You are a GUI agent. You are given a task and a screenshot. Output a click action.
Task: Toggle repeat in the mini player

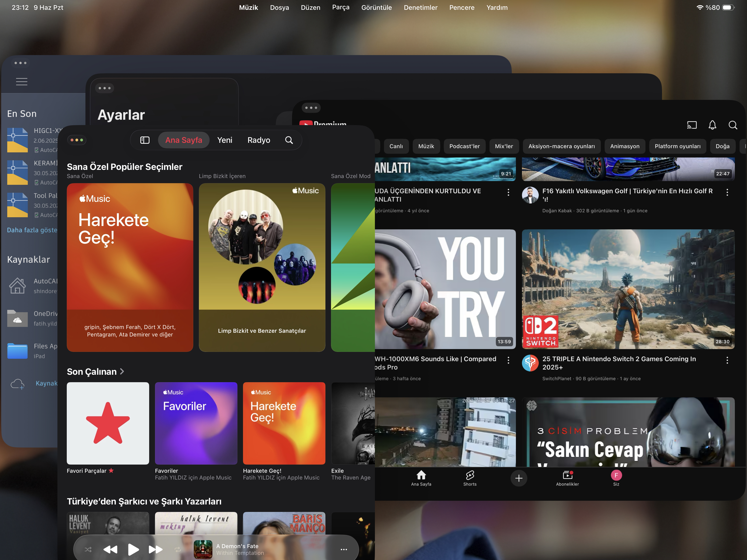coord(178,549)
